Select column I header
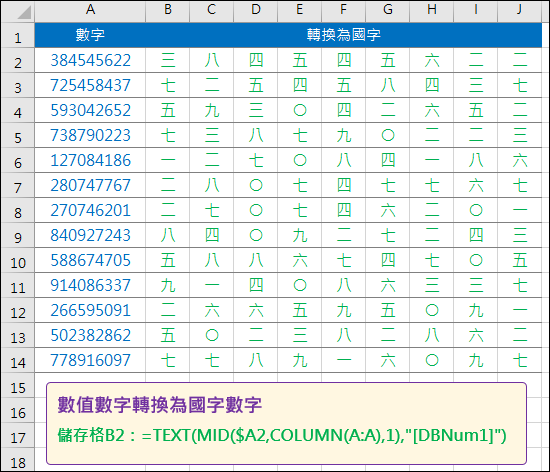550x472 pixels. 476,11
